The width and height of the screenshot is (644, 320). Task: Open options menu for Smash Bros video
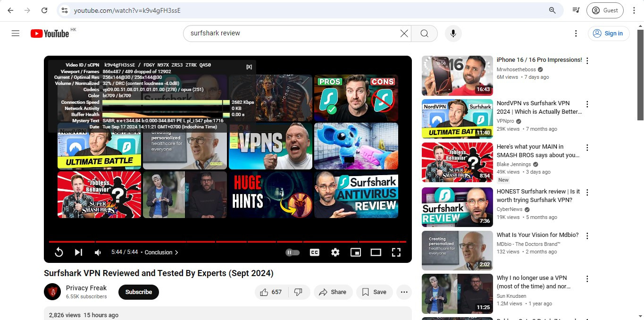click(x=587, y=148)
